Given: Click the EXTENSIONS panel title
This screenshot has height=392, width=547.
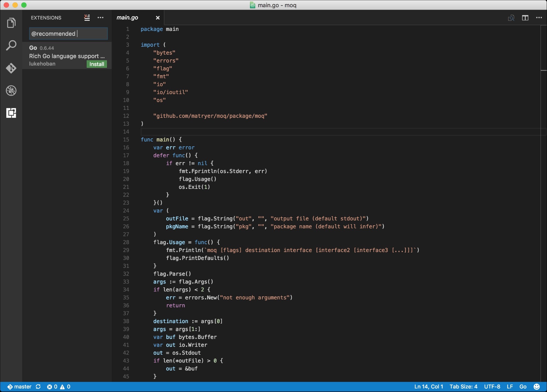Looking at the screenshot, I should 46,18.
